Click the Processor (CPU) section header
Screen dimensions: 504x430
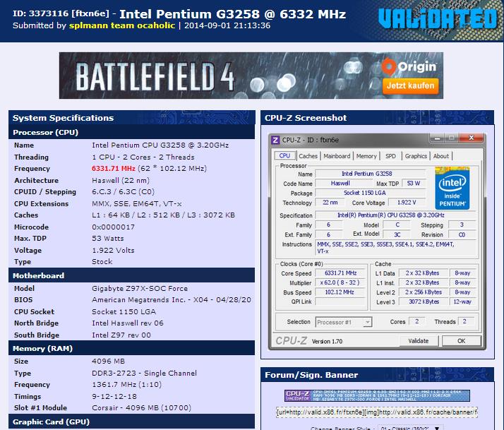pos(132,132)
